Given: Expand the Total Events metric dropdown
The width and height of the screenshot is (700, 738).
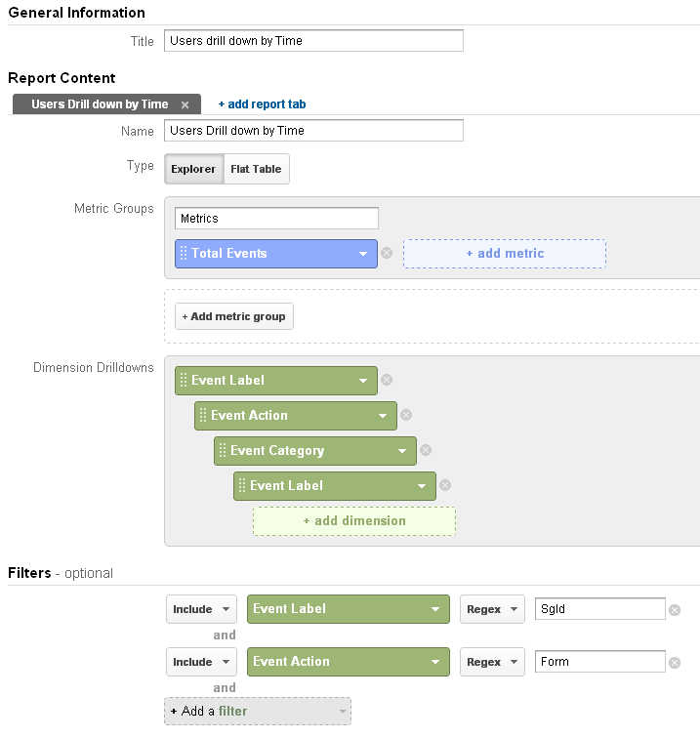Looking at the screenshot, I should 363,254.
